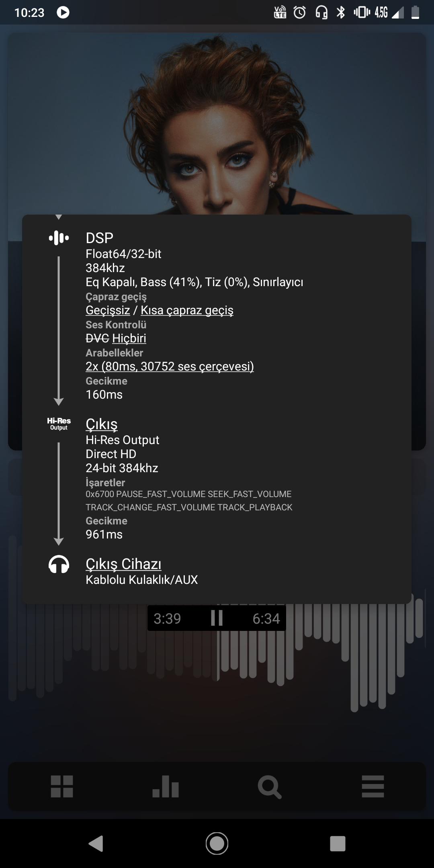Open the hamburger menu icon

pyautogui.click(x=373, y=786)
